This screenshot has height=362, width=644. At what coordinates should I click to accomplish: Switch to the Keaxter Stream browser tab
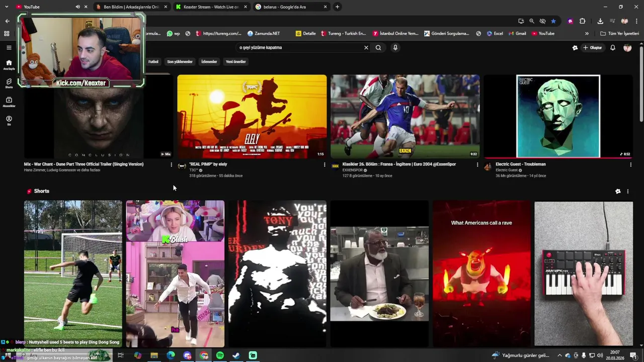(211, 7)
